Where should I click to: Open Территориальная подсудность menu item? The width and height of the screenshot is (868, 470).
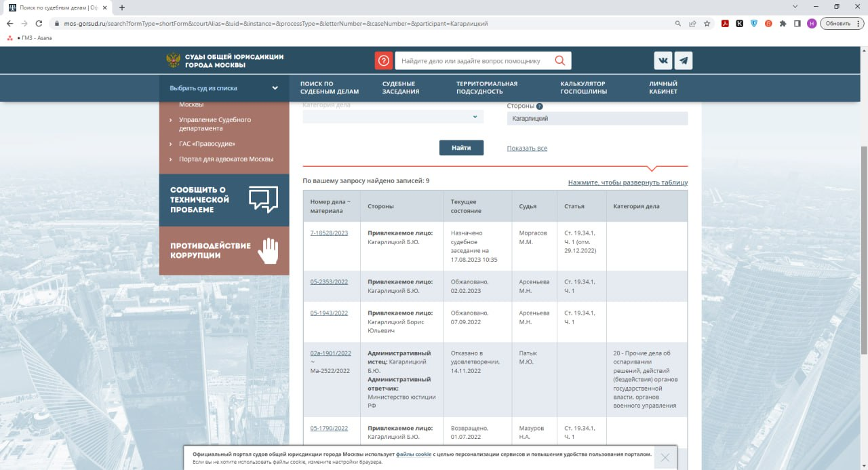click(x=487, y=87)
